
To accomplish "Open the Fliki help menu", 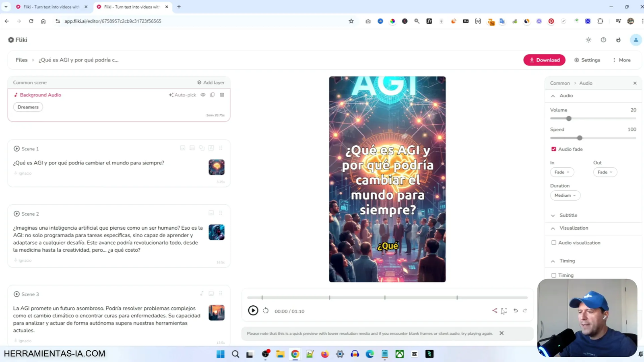I will (603, 40).
